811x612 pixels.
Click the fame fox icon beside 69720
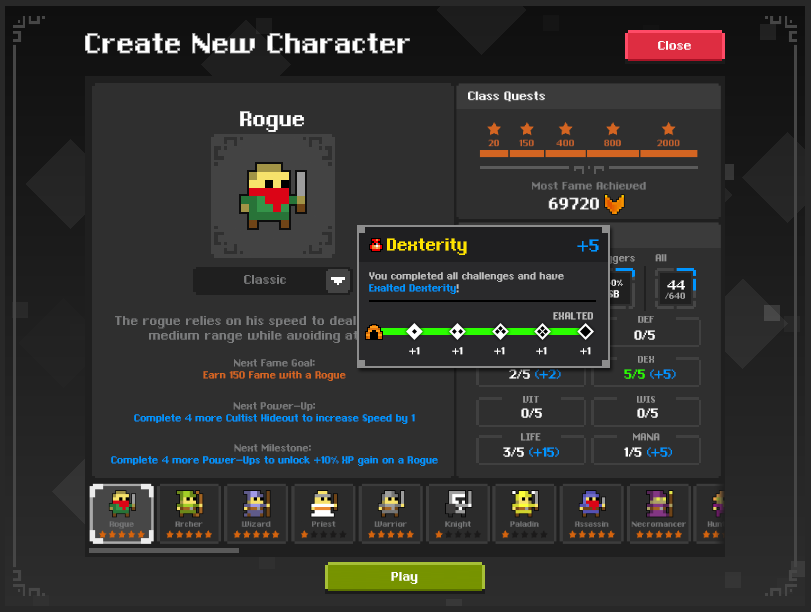point(614,204)
